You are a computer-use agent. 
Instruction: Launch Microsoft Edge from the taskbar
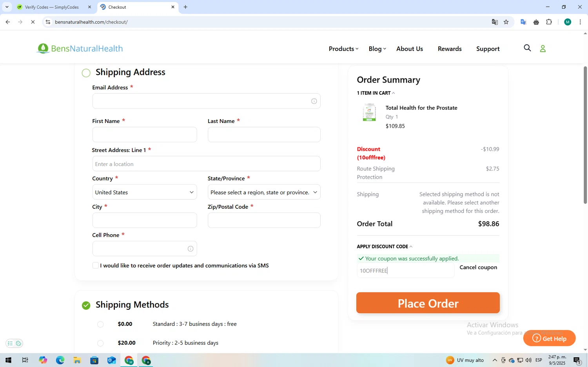tap(60, 360)
